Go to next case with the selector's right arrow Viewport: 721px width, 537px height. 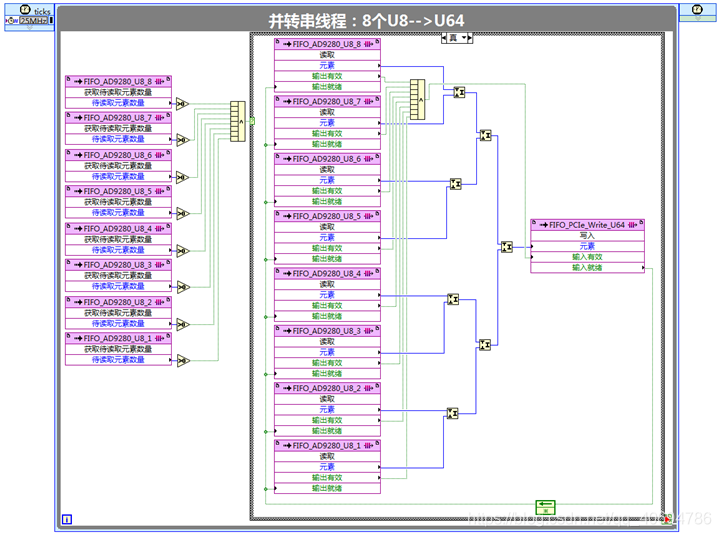tap(470, 38)
